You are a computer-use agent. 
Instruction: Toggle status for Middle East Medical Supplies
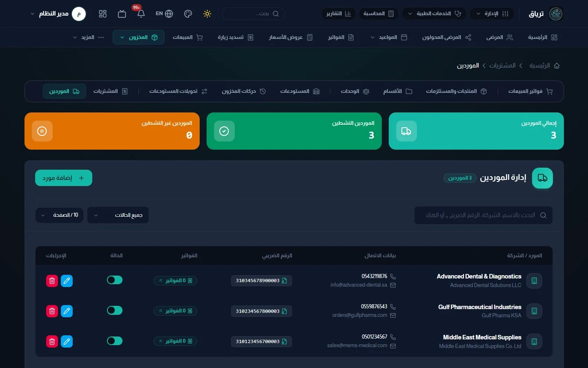[x=115, y=341]
